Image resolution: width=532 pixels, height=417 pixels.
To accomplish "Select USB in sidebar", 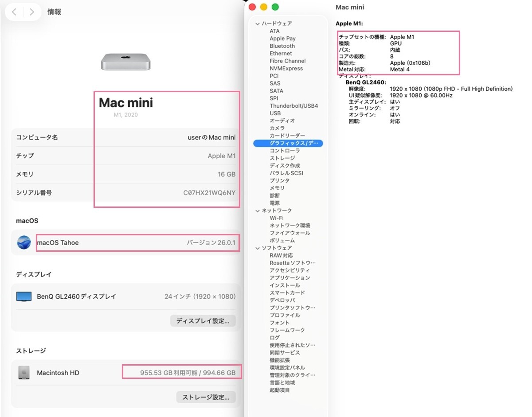I will [x=275, y=113].
